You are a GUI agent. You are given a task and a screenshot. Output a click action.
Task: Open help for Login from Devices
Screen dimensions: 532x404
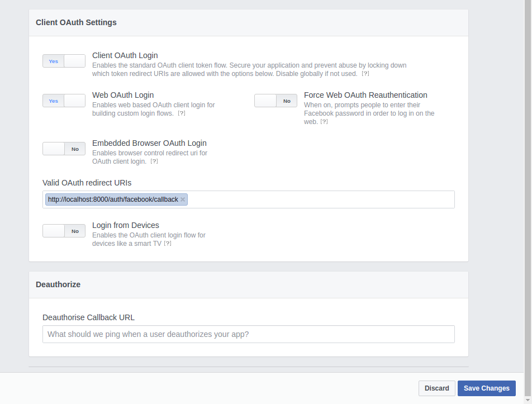point(168,244)
